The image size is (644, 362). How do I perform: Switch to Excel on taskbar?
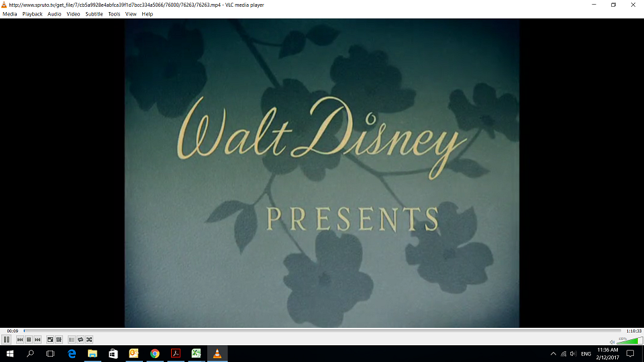[x=197, y=353]
